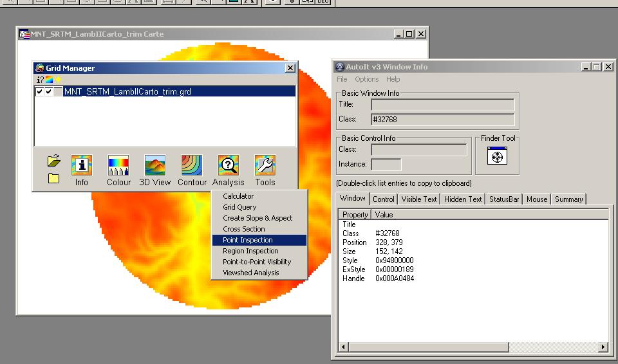Choose Point Inspection from the Analysis menu
618x364 pixels.
point(248,240)
